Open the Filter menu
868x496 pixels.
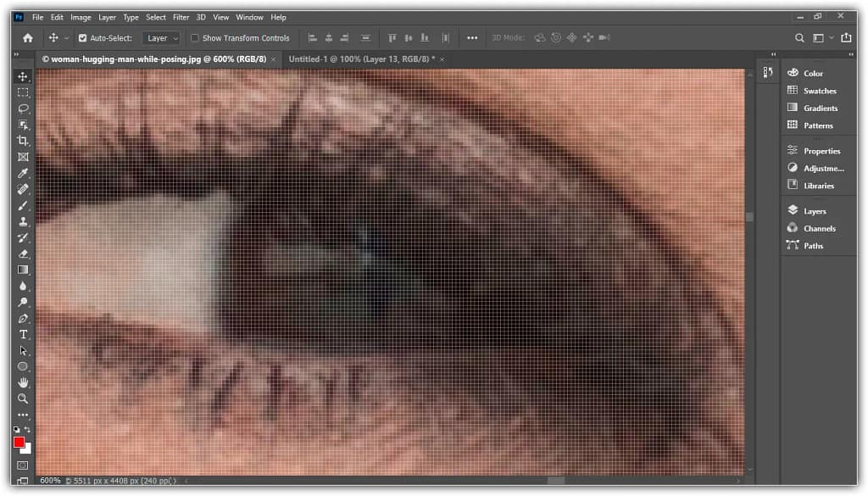(181, 17)
